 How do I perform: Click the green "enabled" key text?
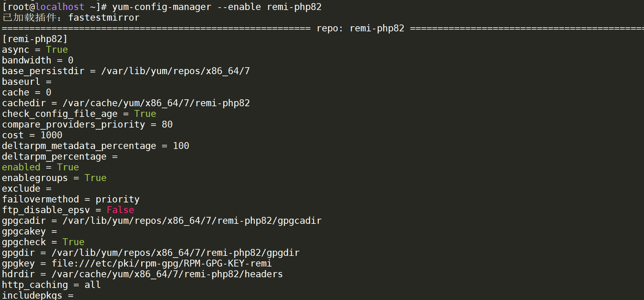click(21, 167)
